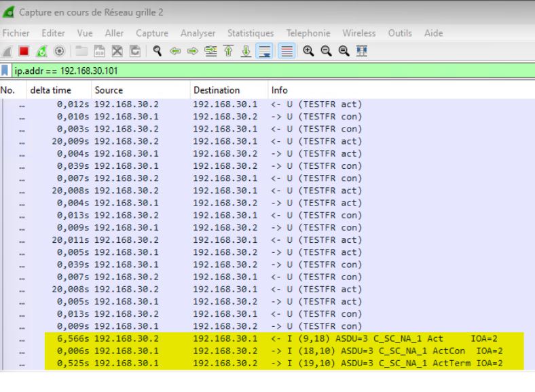Toggle auto-scroll during live capture icon
The image size is (535, 392).
[x=264, y=51]
